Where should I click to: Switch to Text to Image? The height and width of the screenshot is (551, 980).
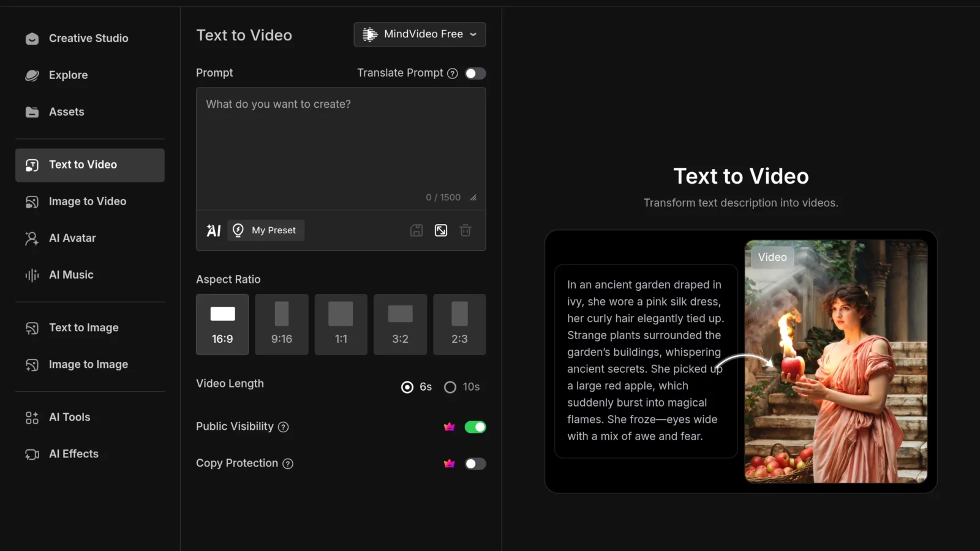pos(89,328)
